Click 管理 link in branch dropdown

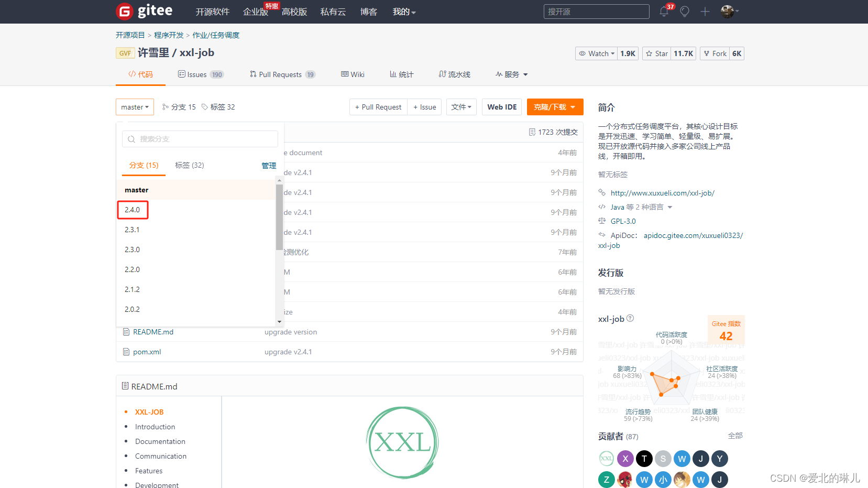click(x=269, y=166)
